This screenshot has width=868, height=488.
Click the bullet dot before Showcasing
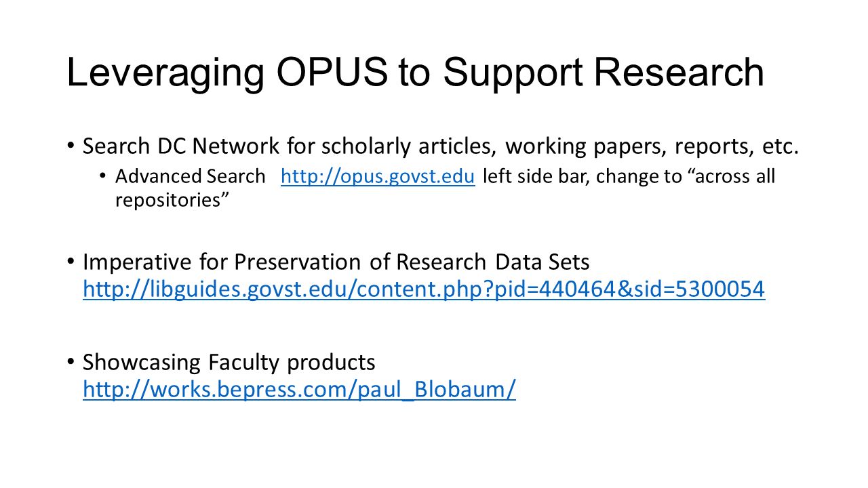click(71, 362)
